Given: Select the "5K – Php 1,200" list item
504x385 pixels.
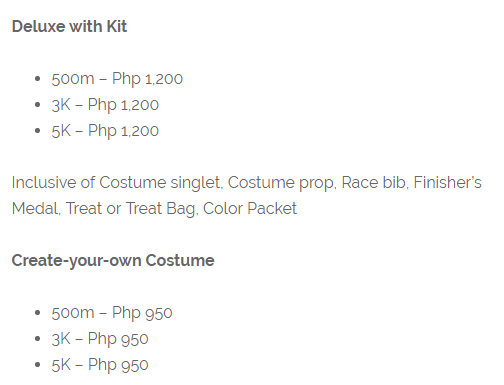Looking at the screenshot, I should click(105, 131).
